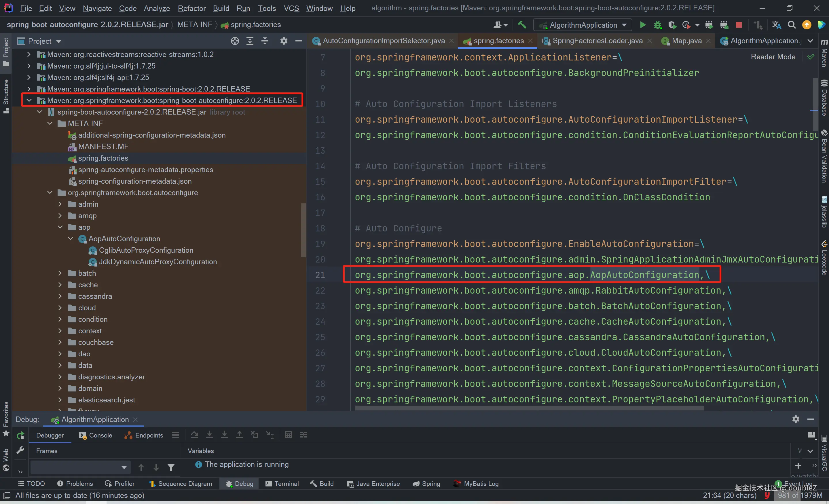
Task: Switch to SpringFactoriesLoader.java tab
Action: pos(597,41)
